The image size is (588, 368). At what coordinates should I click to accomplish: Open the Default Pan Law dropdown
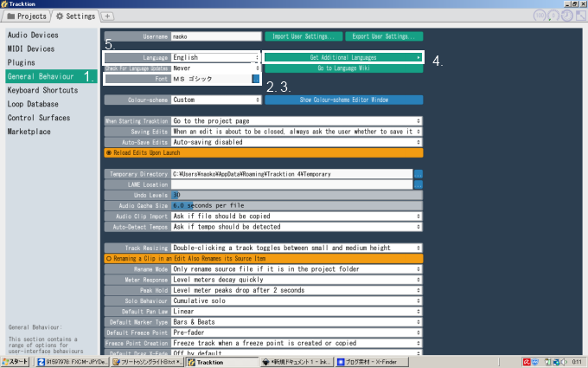296,311
